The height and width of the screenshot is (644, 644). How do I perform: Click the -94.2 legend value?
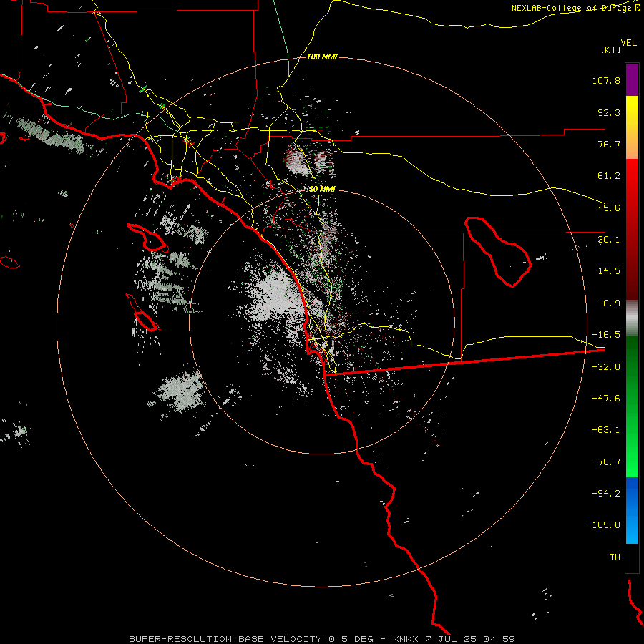606,493
